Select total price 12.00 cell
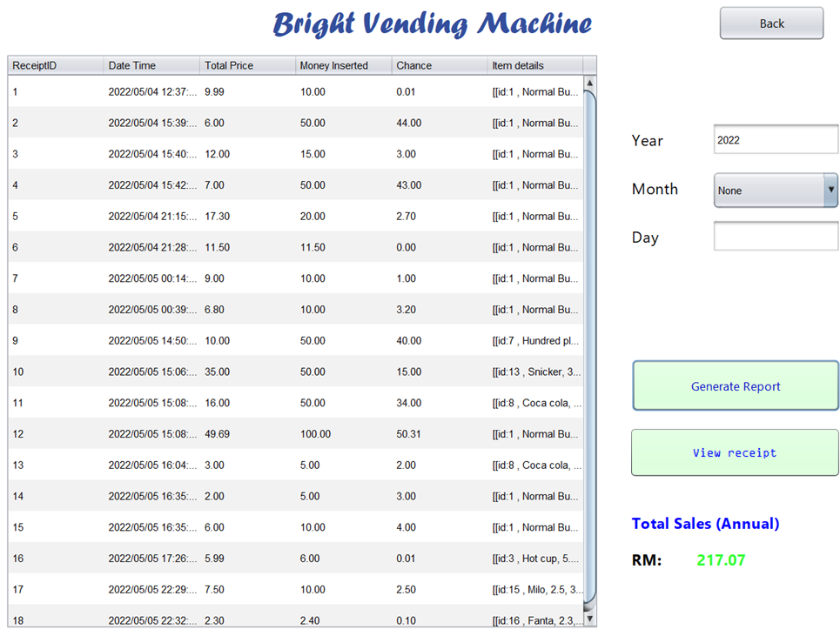Image resolution: width=840 pixels, height=636 pixels. 247,154
